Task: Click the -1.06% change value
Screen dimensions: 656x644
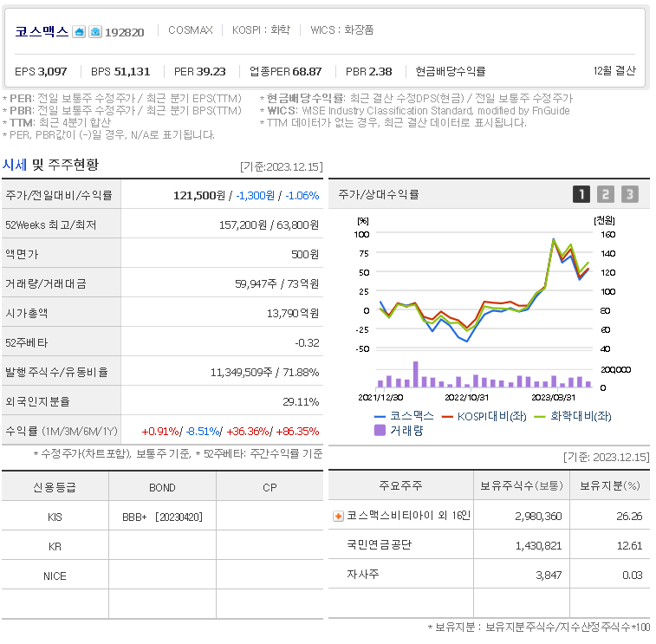Action: point(302,195)
